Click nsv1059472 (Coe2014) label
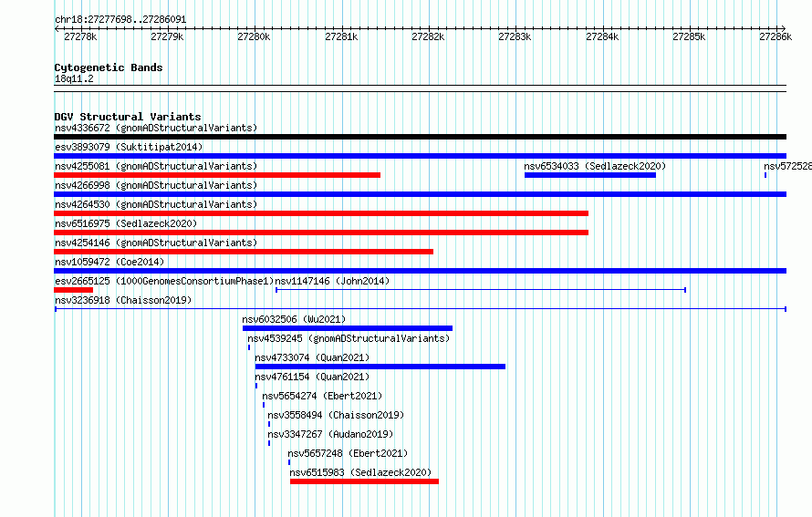 tap(109, 262)
